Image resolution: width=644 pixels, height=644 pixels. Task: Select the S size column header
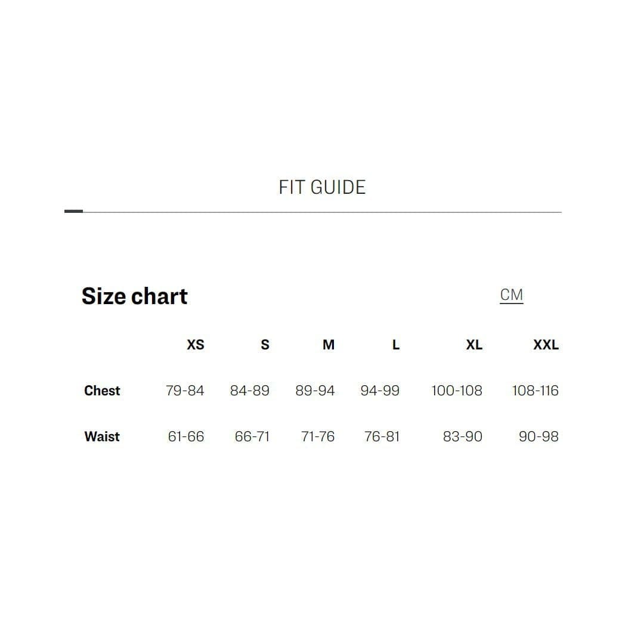point(265,345)
